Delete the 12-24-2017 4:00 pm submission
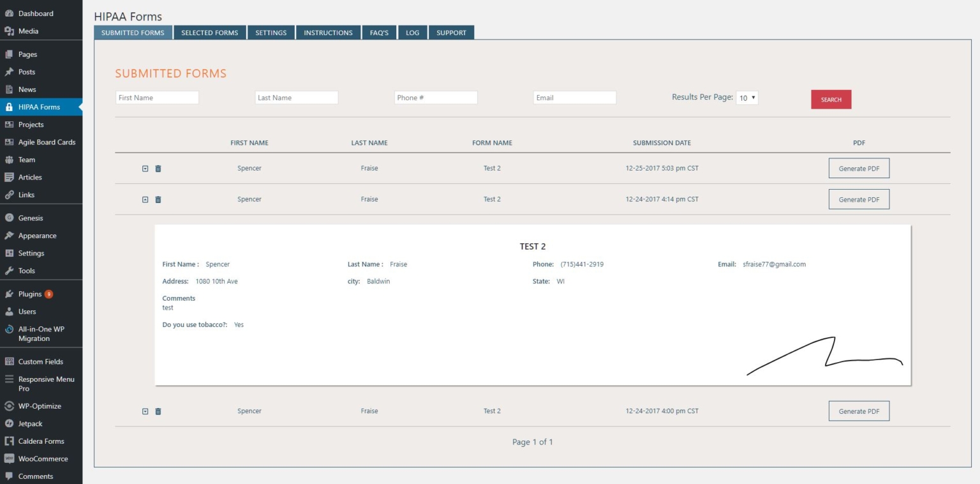This screenshot has width=980, height=484. pos(158,411)
